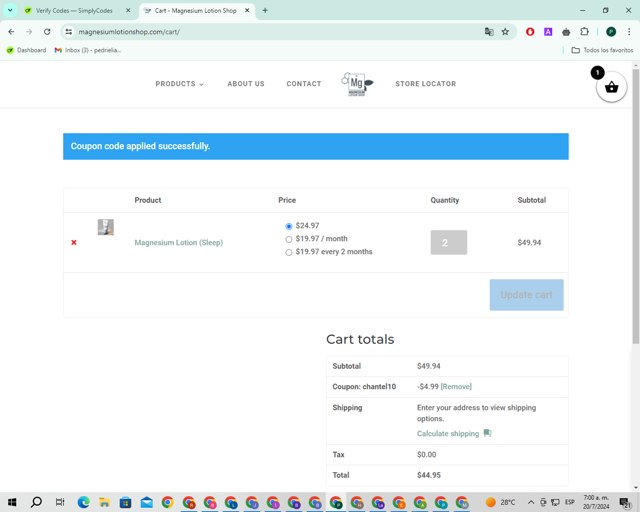Open the taskbar clock and date
Image resolution: width=640 pixels, height=512 pixels.
(596, 502)
